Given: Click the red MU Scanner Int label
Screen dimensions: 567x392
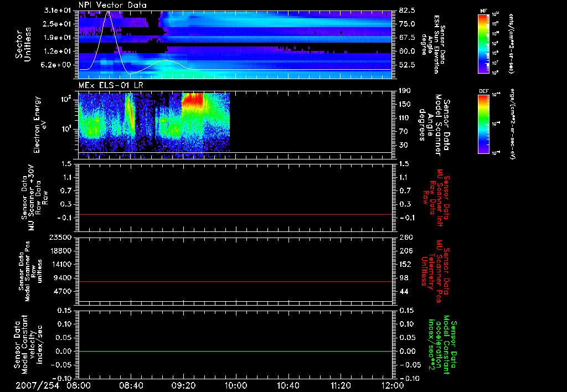Looking at the screenshot, I should point(436,198).
